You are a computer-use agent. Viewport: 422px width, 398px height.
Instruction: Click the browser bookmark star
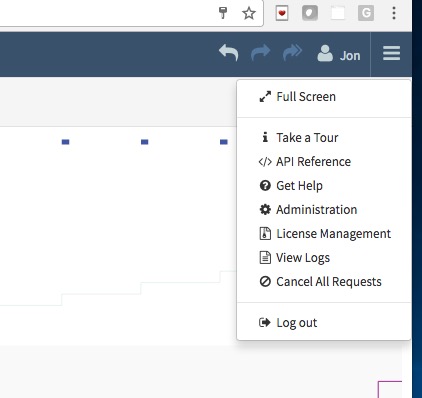click(x=249, y=13)
